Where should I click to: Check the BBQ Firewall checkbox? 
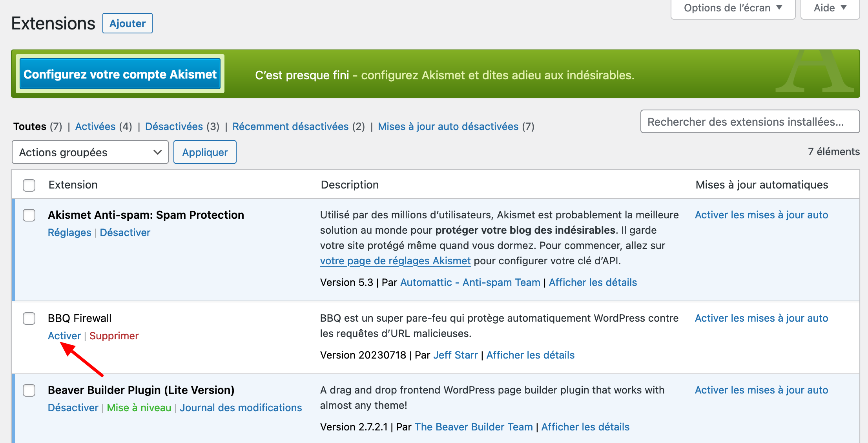[29, 319]
